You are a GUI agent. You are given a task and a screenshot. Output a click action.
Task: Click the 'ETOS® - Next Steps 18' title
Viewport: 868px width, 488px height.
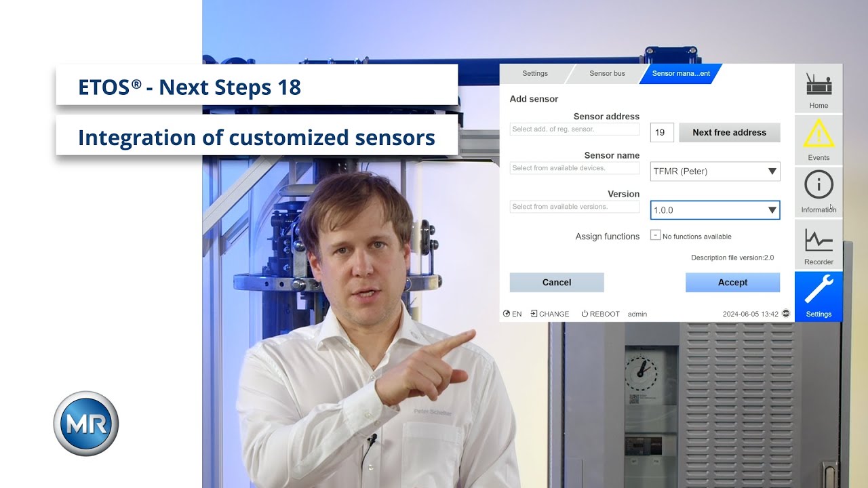[190, 87]
